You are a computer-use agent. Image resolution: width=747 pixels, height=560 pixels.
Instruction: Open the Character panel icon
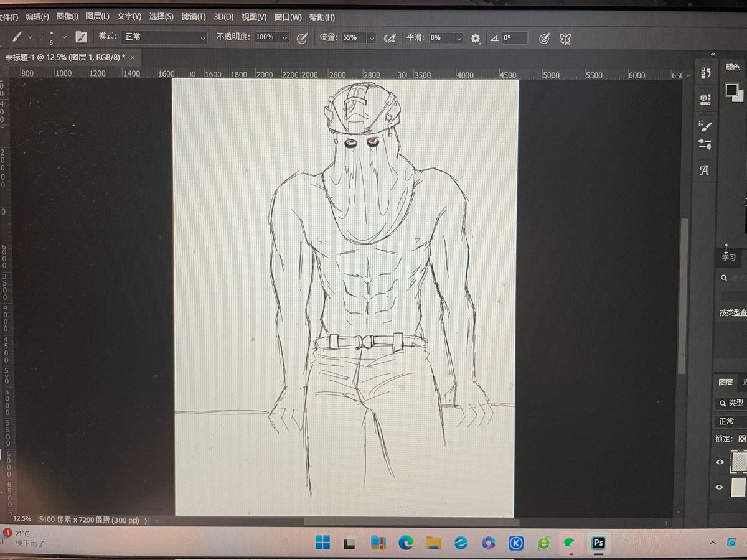705,170
